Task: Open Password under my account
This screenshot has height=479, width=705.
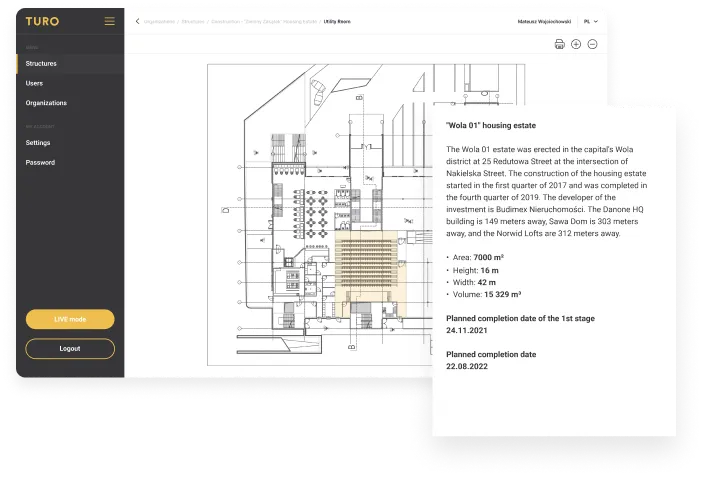Action: [x=70, y=162]
